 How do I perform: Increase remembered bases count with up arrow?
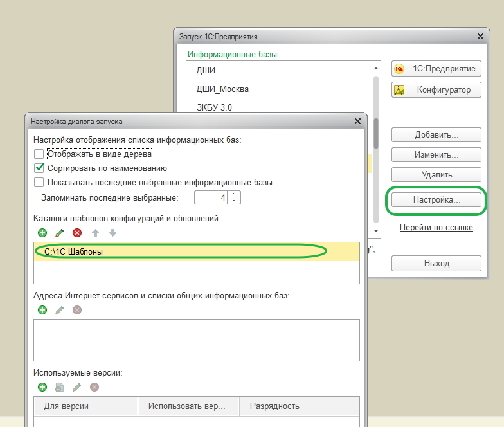click(x=234, y=194)
